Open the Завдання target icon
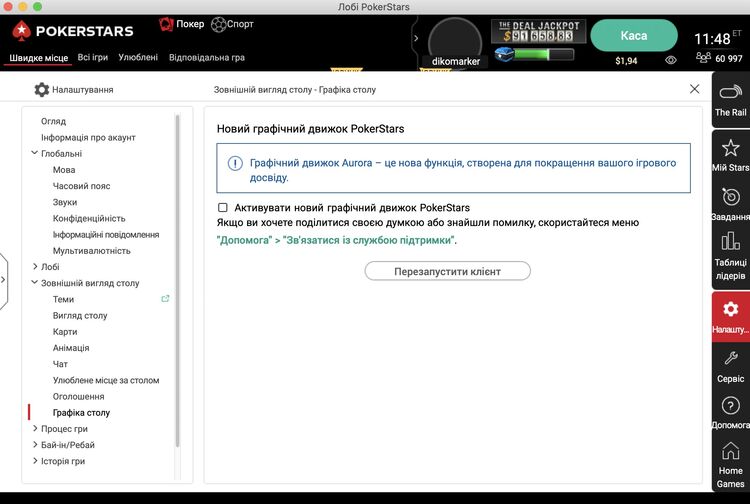750x504 pixels. point(730,197)
